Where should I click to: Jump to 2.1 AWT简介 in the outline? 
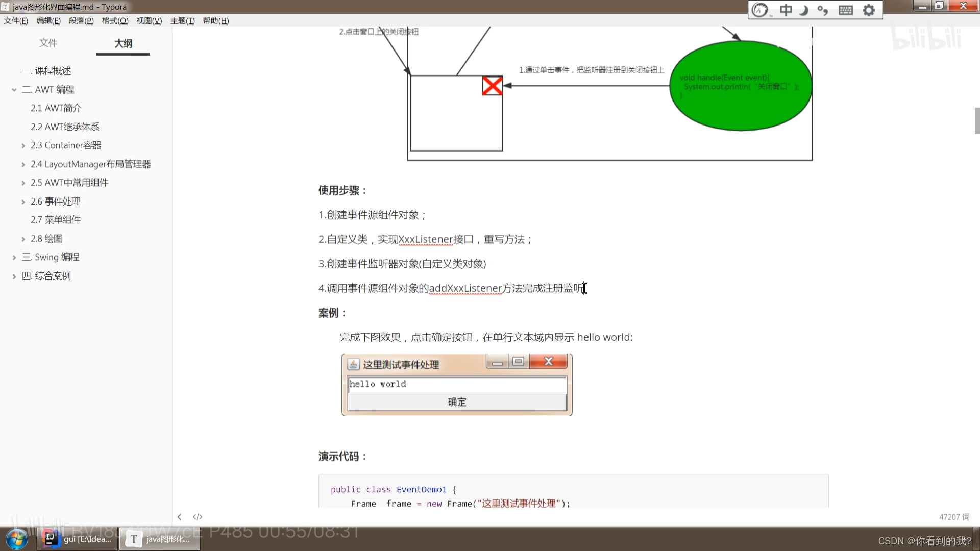(56, 108)
